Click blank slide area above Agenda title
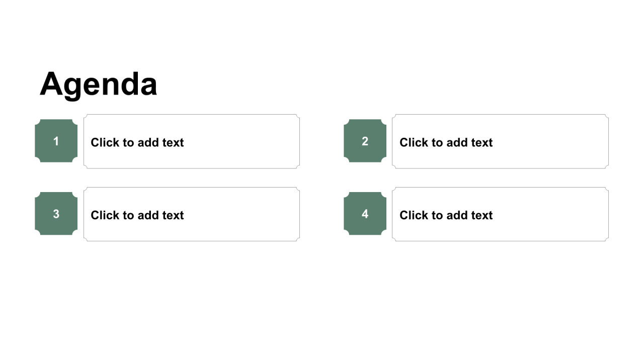The image size is (644, 362). click(322, 30)
